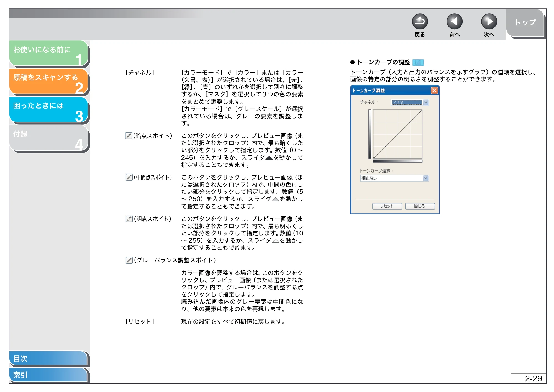Click the 明点スポイト eyedropper icon
Image resolution: width=554 pixels, height=392 pixels.
pyautogui.click(x=129, y=219)
